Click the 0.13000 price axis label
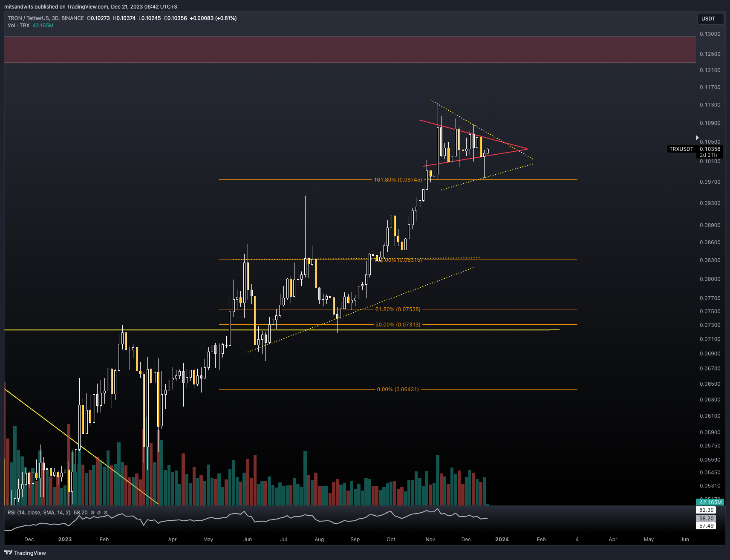 click(710, 34)
